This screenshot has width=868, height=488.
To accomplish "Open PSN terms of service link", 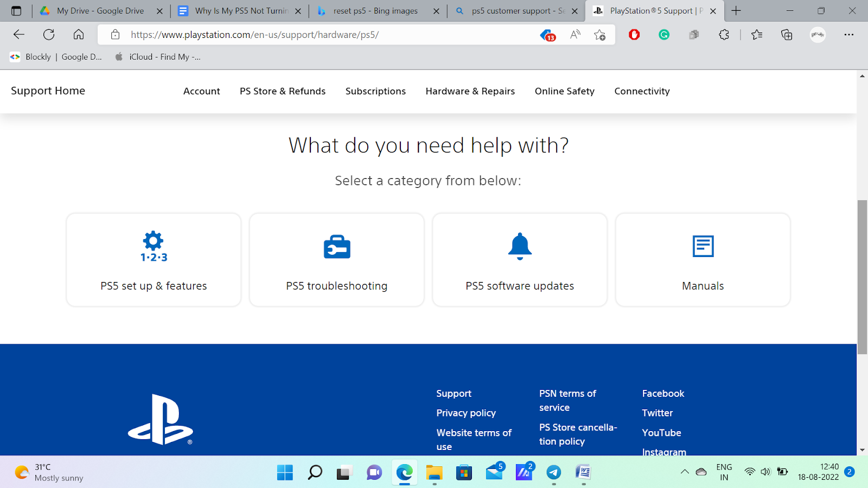I will tap(567, 401).
